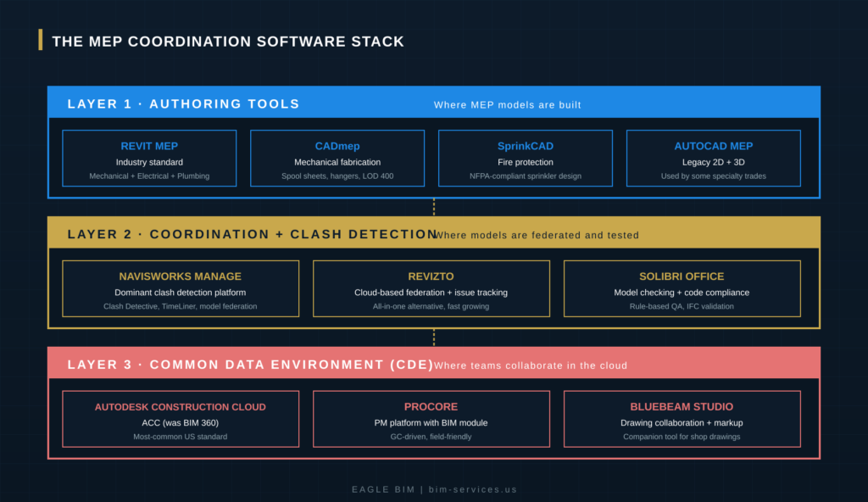Click 'Mechanical + Electrical + Plumbing' text

[149, 176]
